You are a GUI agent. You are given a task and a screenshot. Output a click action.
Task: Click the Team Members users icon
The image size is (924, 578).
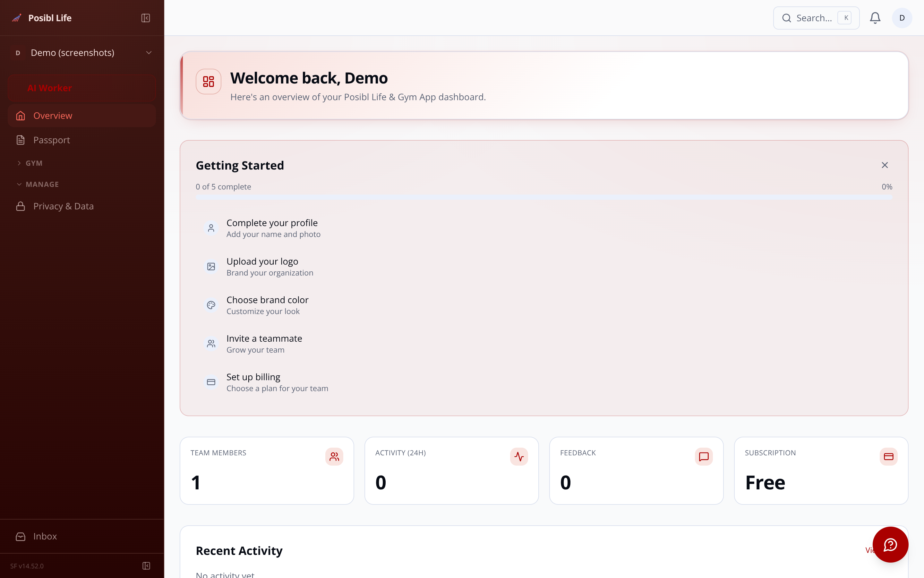334,456
